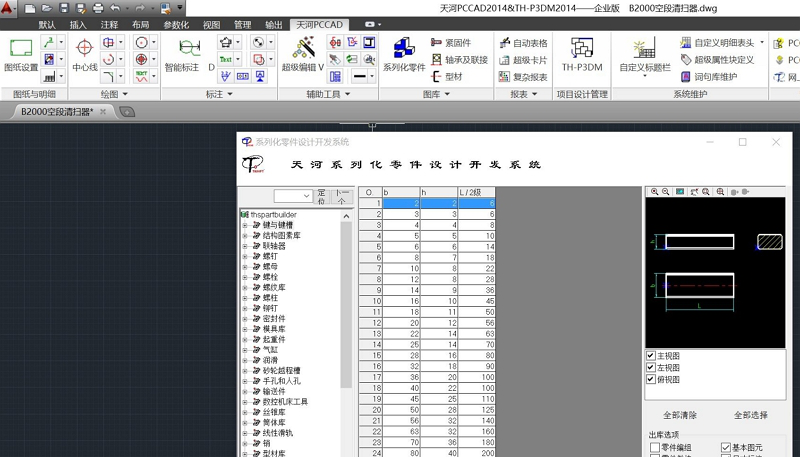Viewport: 800px width, 475px height.
Task: Click the 下一个 next button
Action: (342, 196)
